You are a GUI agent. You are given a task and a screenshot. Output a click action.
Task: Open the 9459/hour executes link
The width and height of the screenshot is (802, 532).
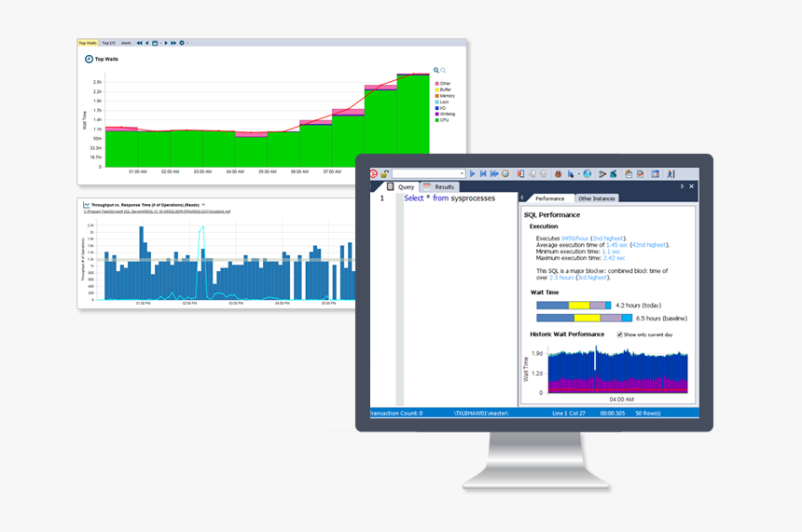(574, 239)
